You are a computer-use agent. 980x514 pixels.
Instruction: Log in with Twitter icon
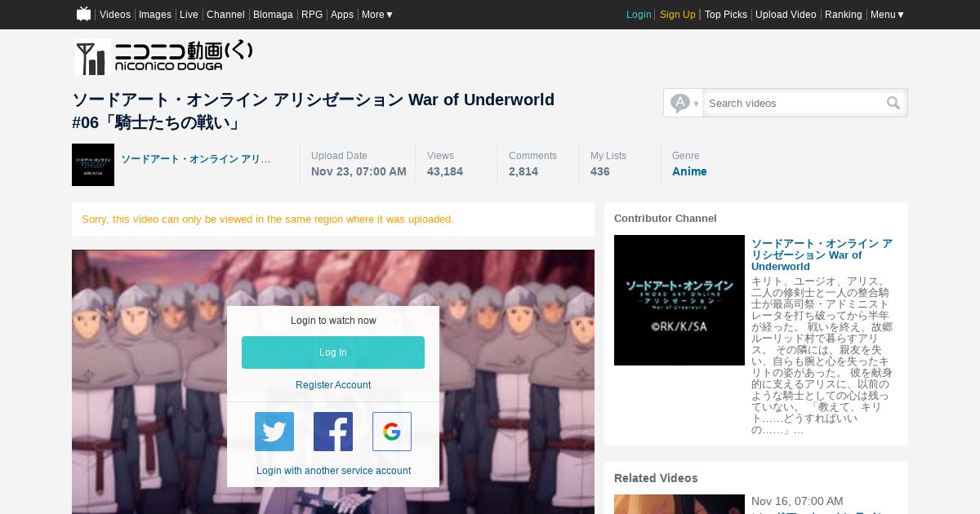tap(274, 432)
